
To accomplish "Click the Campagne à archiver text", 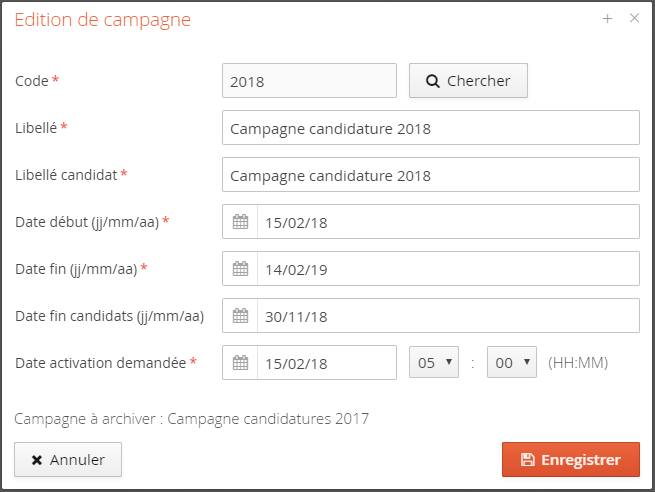I will click(x=192, y=418).
